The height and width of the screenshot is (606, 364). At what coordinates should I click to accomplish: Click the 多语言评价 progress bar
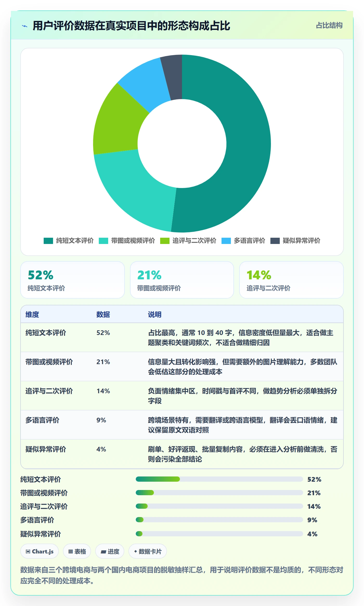(x=219, y=520)
